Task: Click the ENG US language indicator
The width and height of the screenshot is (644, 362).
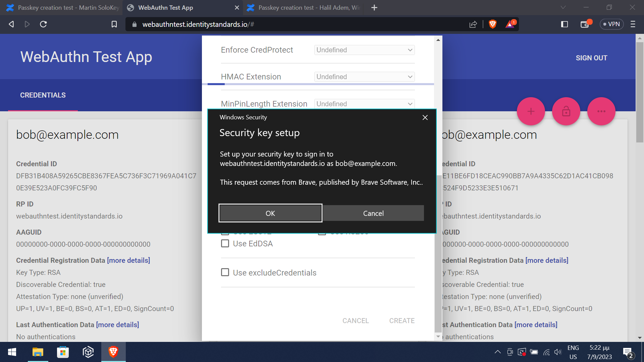Action: (573, 352)
